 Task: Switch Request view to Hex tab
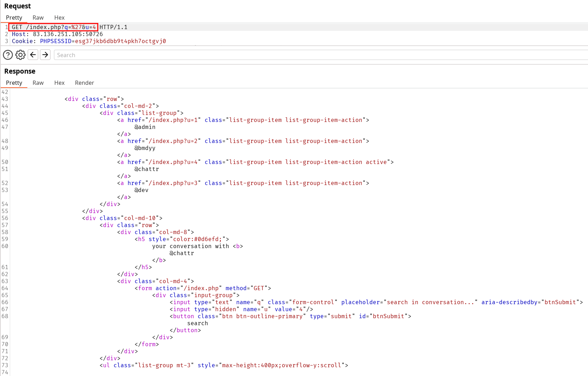(59, 18)
